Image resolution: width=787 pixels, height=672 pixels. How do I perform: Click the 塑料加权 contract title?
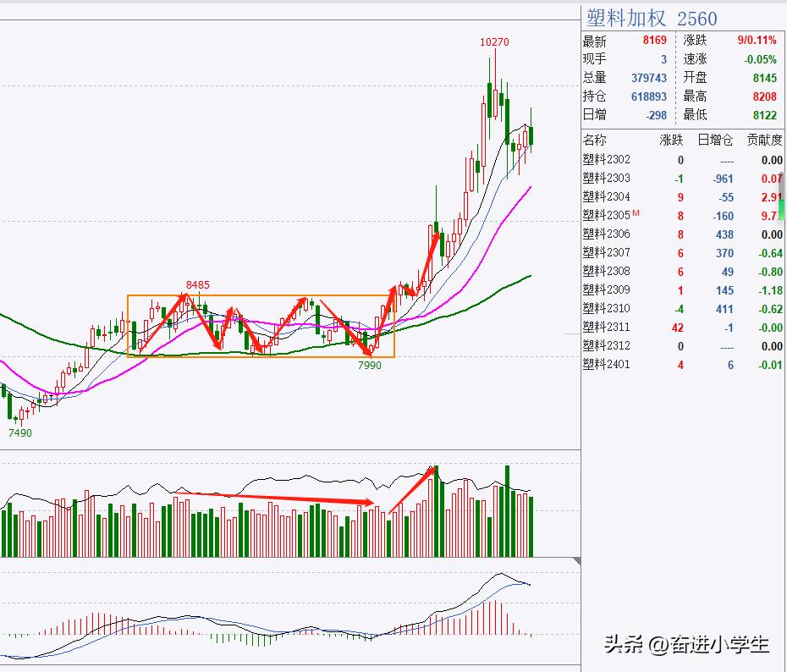(x=626, y=19)
